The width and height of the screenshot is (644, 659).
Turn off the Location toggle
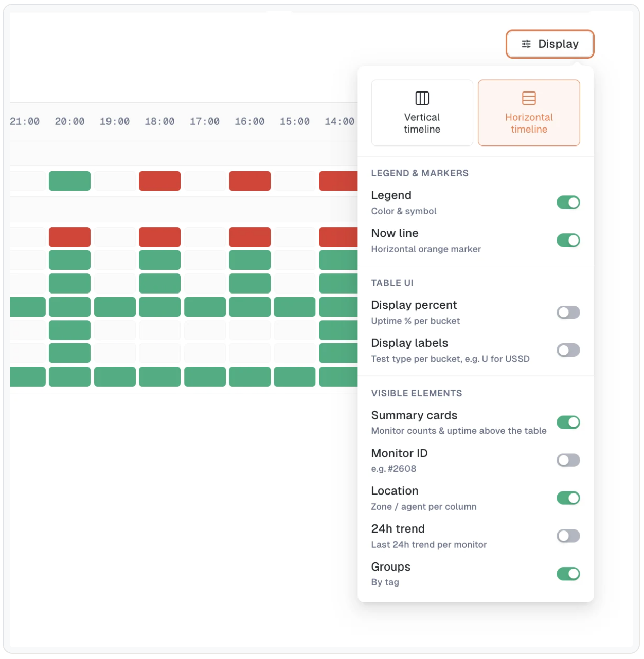(x=568, y=498)
